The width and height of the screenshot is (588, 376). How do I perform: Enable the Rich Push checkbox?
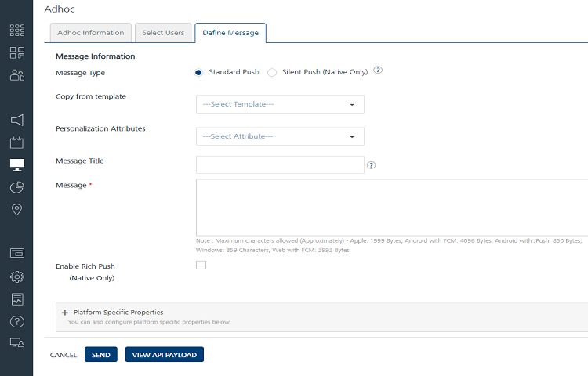pyautogui.click(x=201, y=265)
